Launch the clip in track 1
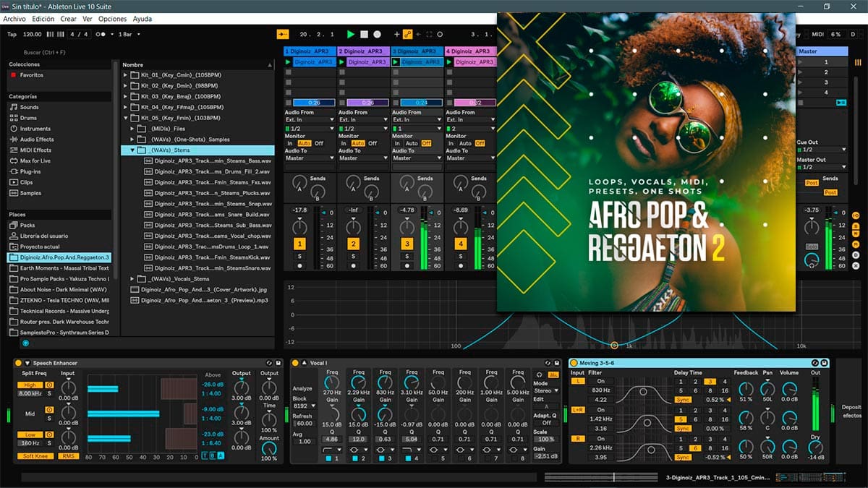The image size is (868, 488). [x=288, y=62]
